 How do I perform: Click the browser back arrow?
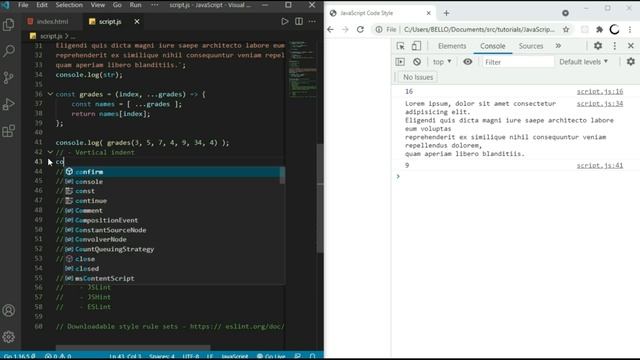[331, 29]
